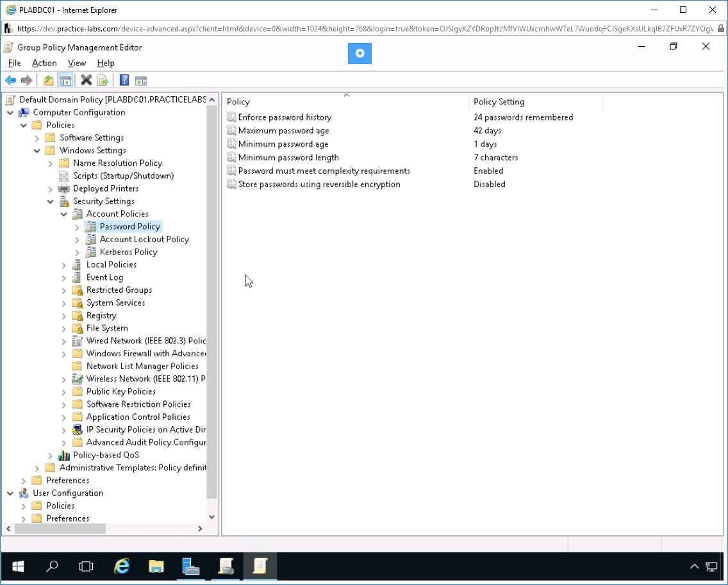Click the tree pane horizontal scroll-right arrow
The height and width of the screenshot is (585, 728).
coord(200,529)
